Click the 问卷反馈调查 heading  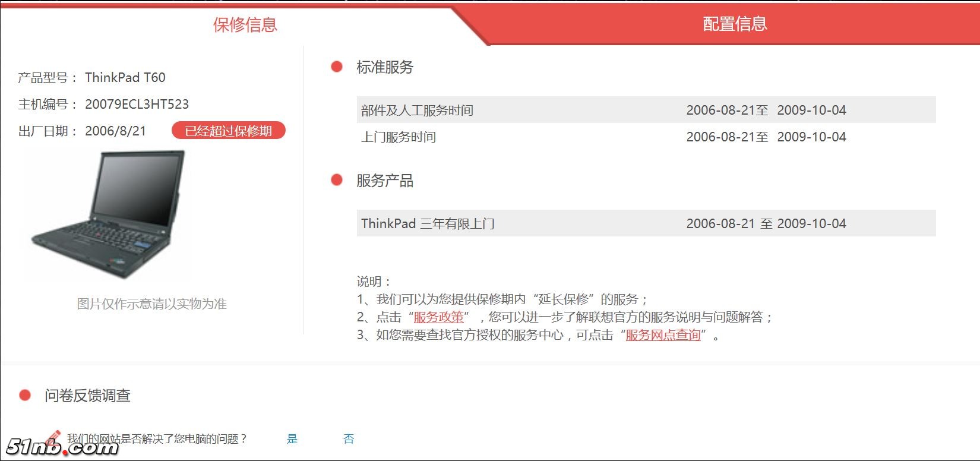(87, 396)
